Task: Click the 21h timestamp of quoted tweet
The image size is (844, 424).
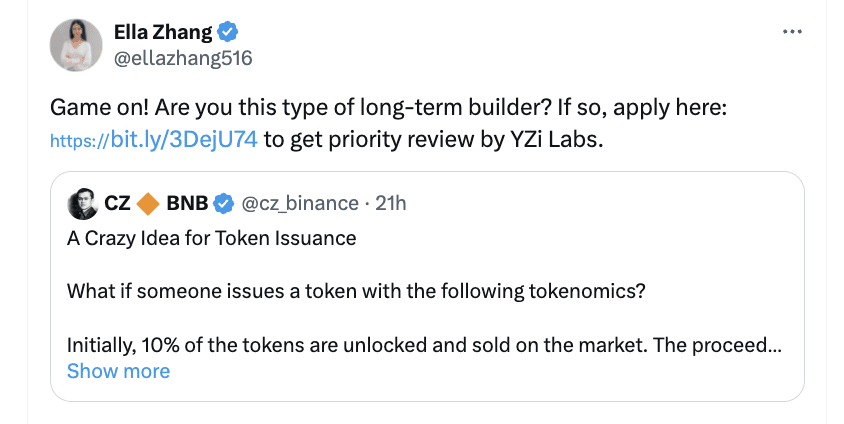Action: 389,204
